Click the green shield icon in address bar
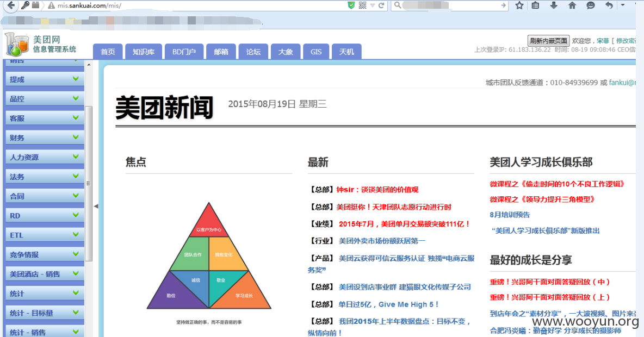644x337 pixels. 351,5
